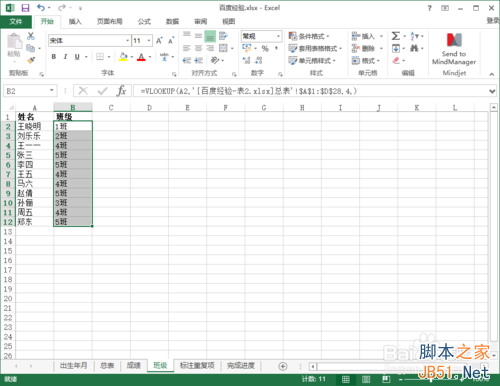Add new sheet with plus icon

[x=283, y=366]
